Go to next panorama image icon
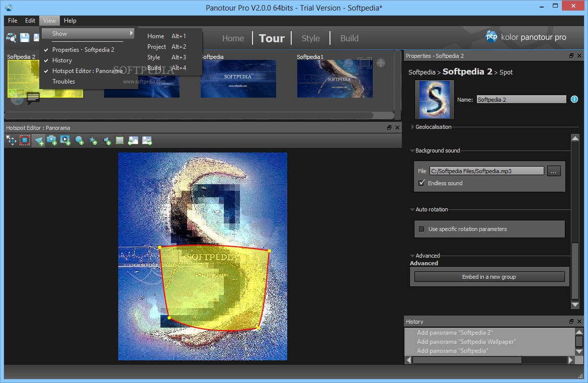588x383 pixels. pyautogui.click(x=147, y=141)
